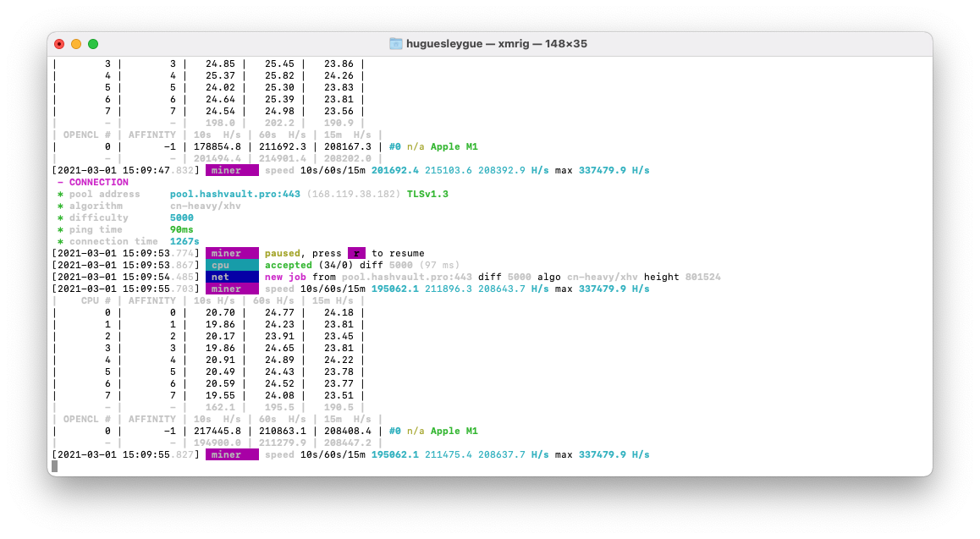The height and width of the screenshot is (539, 980).
Task: Click the 1267s connection time value
Action: point(184,241)
